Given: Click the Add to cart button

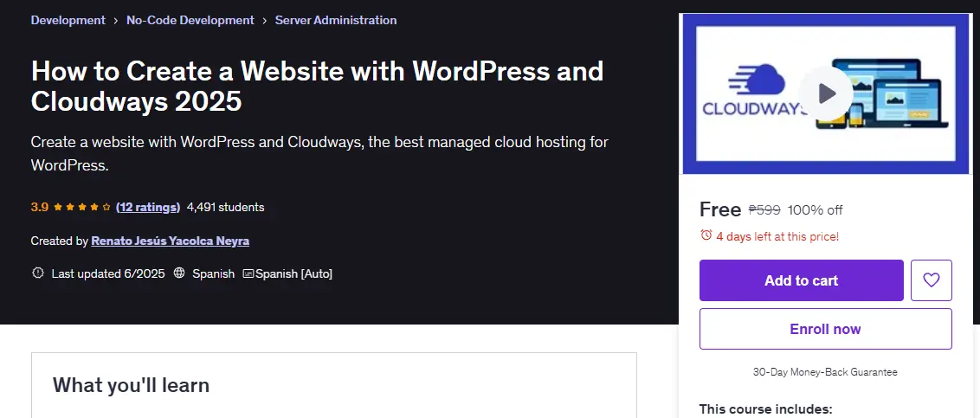Looking at the screenshot, I should tap(802, 280).
